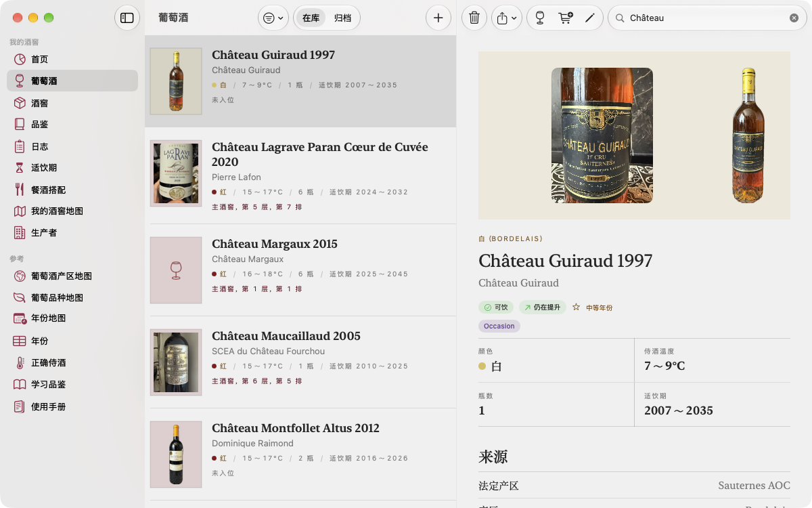
Task: Click the Château Montfollet bottle thumbnail
Action: point(176,454)
